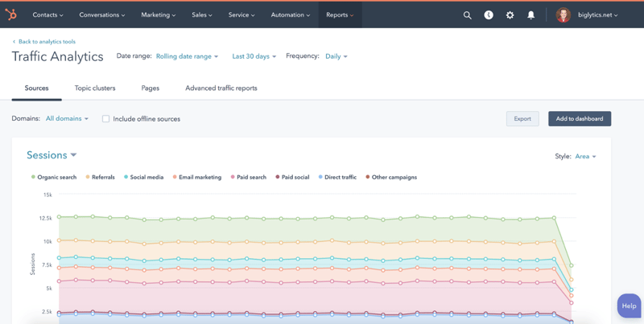
Task: Open the notifications bell
Action: [x=531, y=15]
